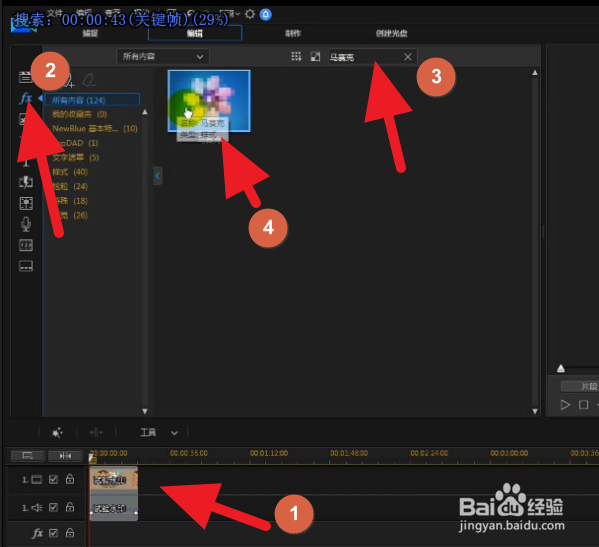
Task: Select 所有内容 (124) category
Action: tap(92, 100)
